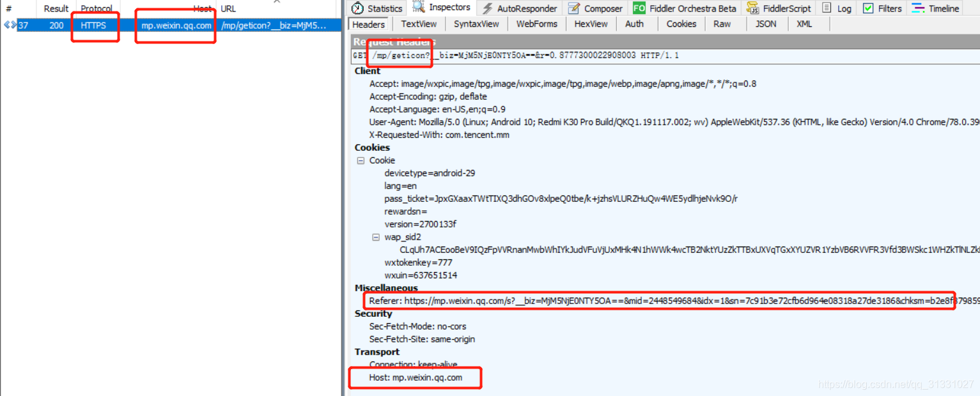Click the green FO Orchestra icon
The image size is (980, 396).
pos(639,8)
